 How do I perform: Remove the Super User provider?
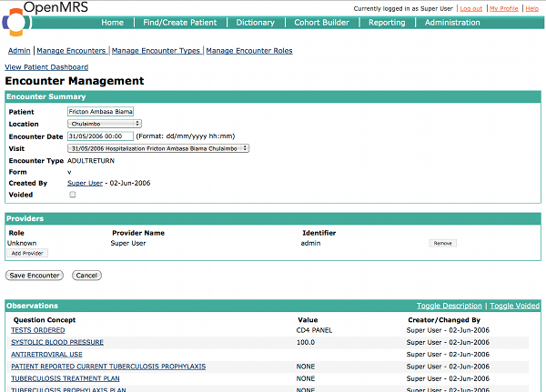pos(442,244)
